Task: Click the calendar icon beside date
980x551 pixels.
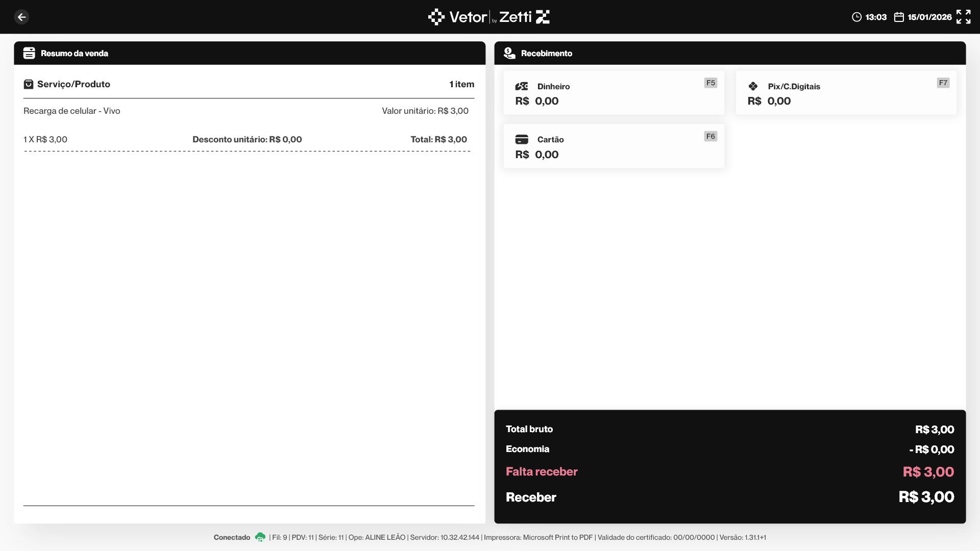Action: 899,17
